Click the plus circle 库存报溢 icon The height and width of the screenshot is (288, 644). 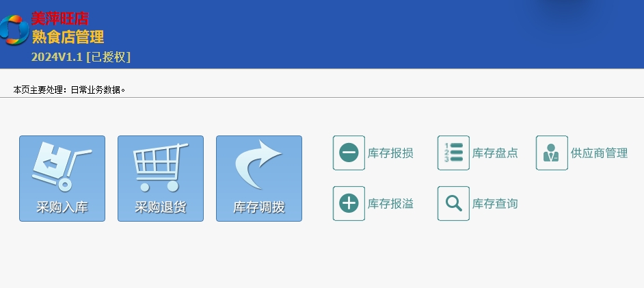349,203
